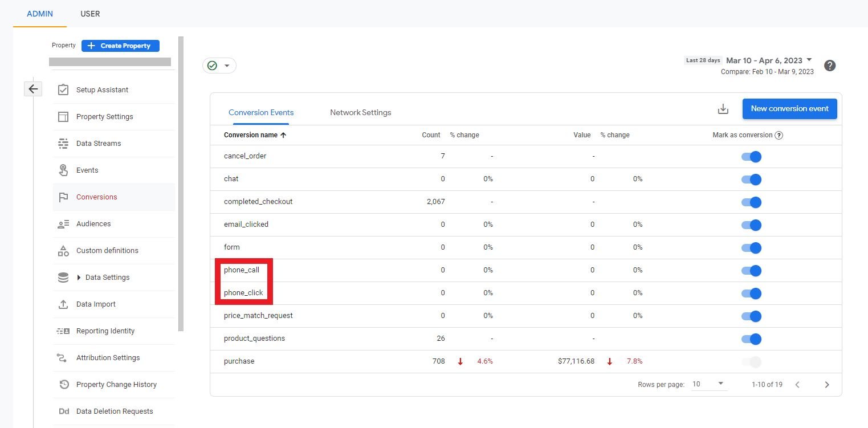Click the back arrow icon in sidebar
868x428 pixels.
[x=33, y=89]
